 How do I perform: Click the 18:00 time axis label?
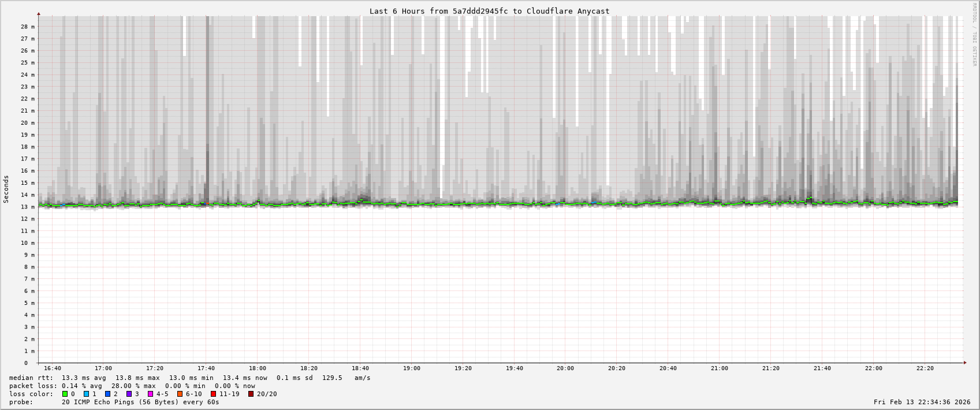258,368
